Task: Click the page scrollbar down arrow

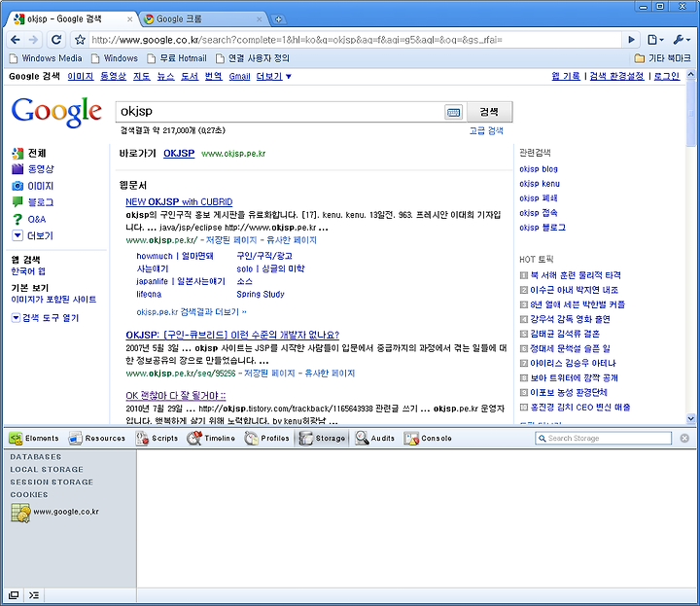Action: [691, 419]
